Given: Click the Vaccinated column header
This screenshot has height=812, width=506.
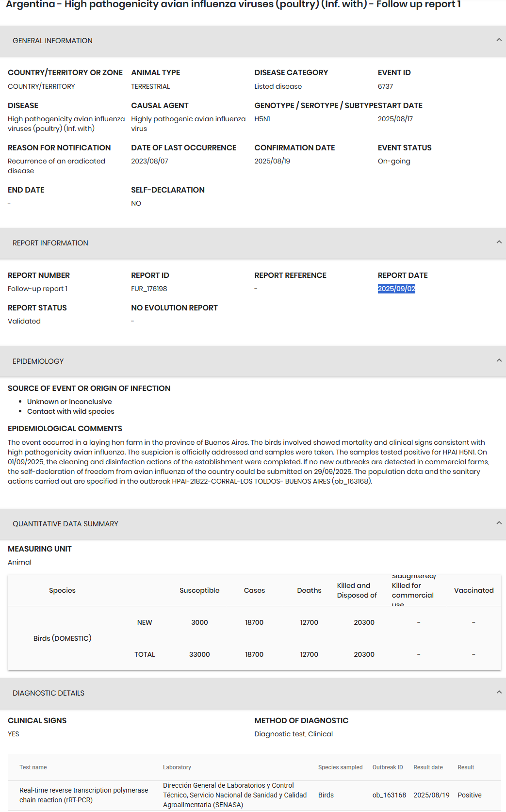Looking at the screenshot, I should pyautogui.click(x=473, y=590).
